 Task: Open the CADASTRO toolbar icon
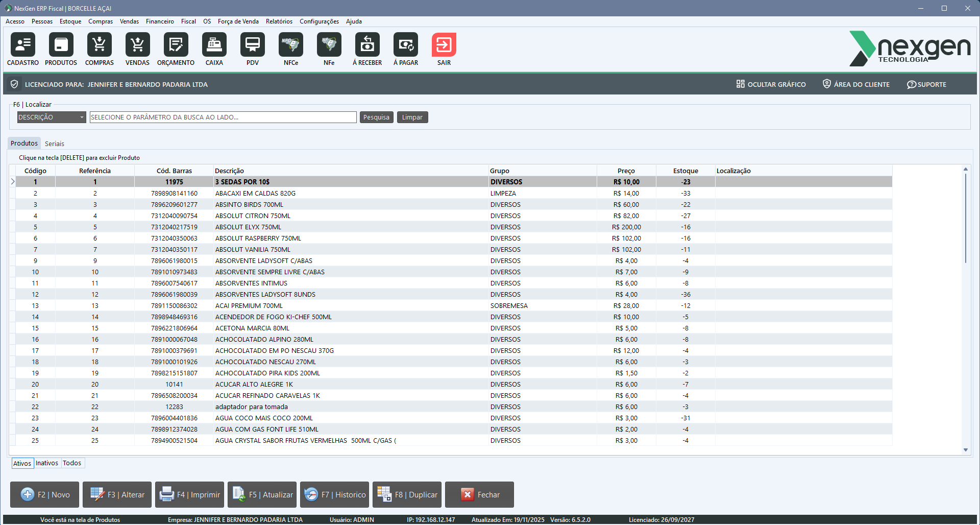click(23, 45)
